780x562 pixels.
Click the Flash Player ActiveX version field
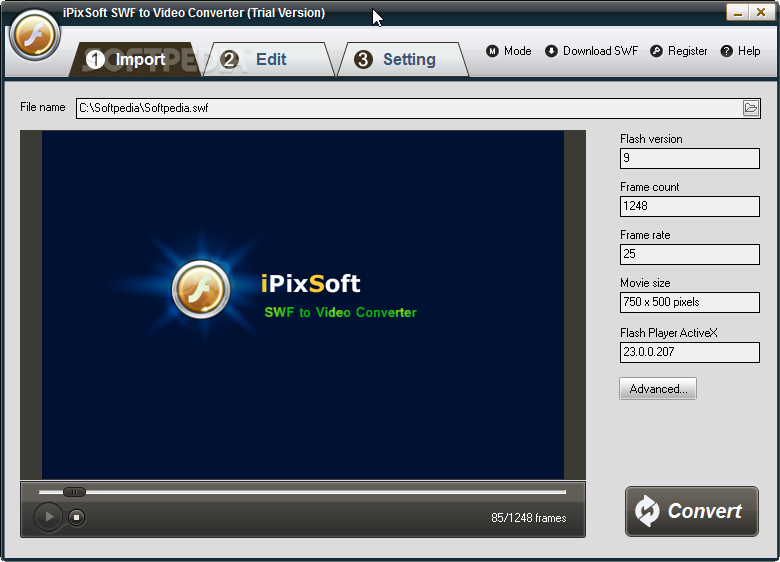click(689, 352)
